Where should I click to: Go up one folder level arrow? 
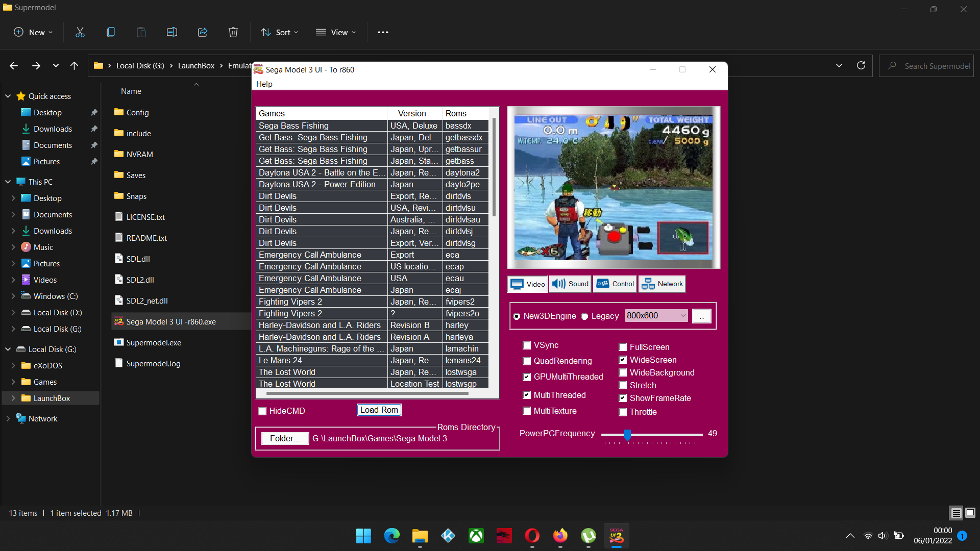(x=74, y=66)
